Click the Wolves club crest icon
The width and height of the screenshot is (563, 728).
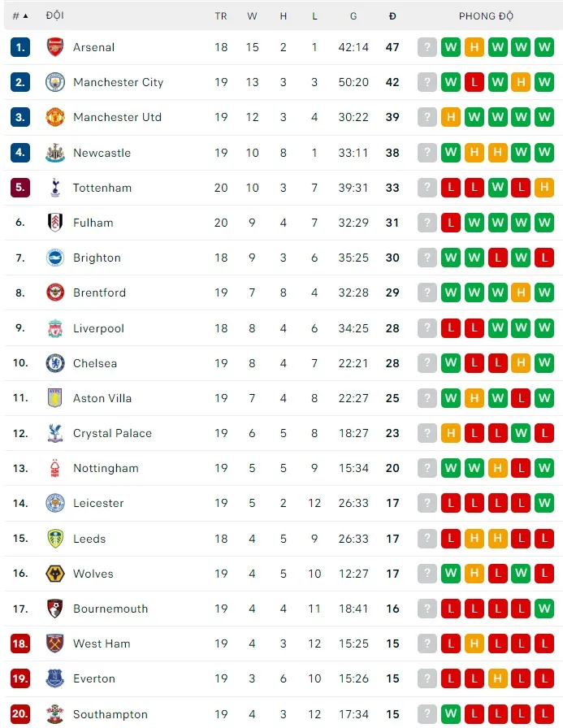pos(55,574)
